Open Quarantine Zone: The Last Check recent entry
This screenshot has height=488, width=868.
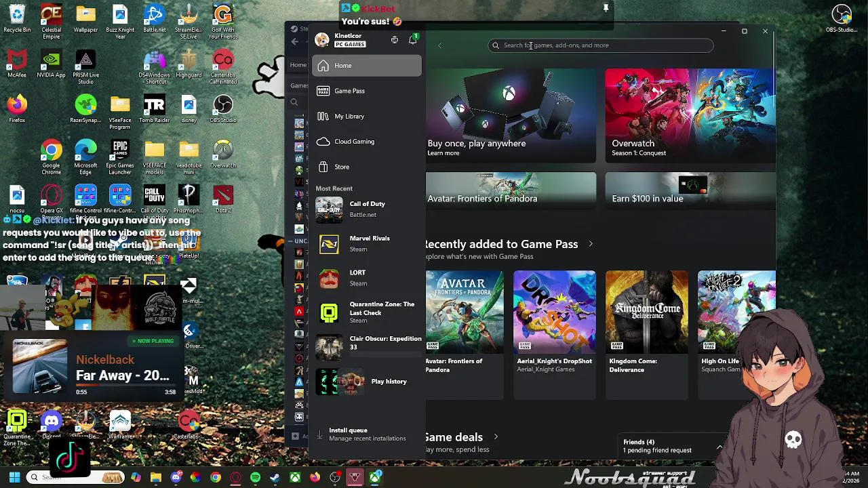coord(367,312)
